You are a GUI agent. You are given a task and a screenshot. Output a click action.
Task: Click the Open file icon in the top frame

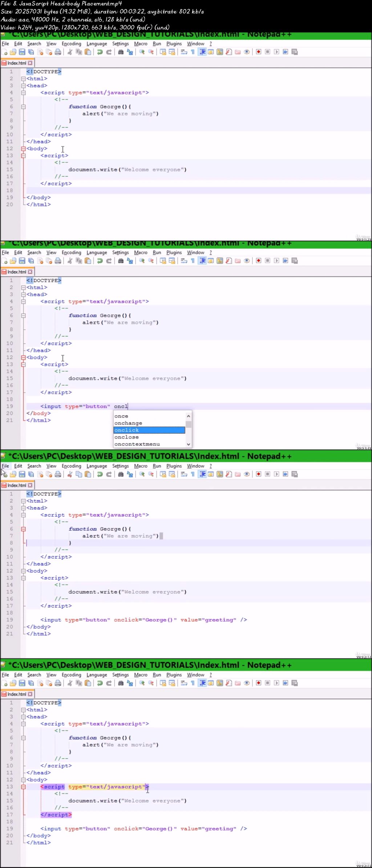coord(13,52)
